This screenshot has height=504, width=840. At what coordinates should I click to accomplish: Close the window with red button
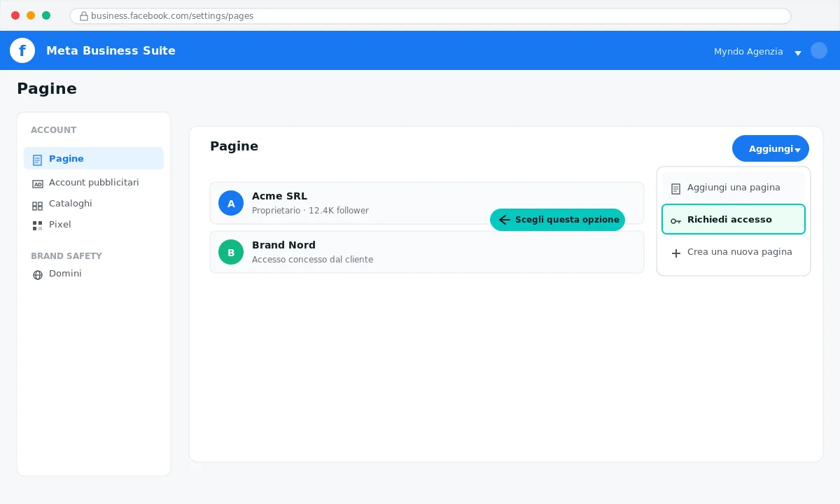pos(15,15)
